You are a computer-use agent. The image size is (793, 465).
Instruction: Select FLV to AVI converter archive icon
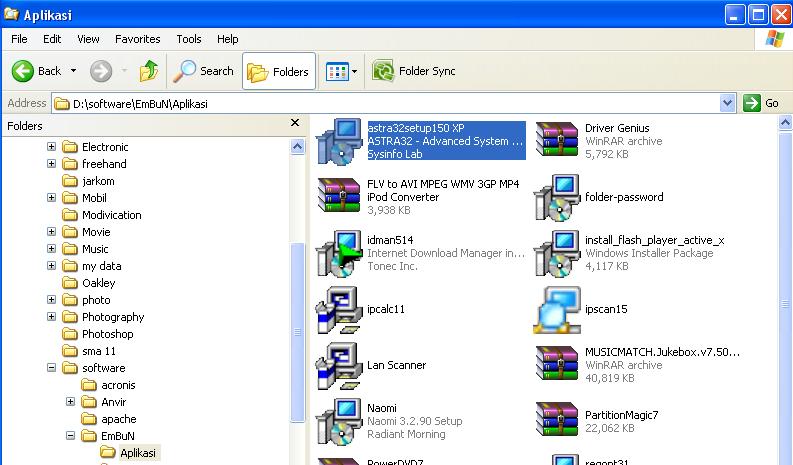pyautogui.click(x=339, y=195)
